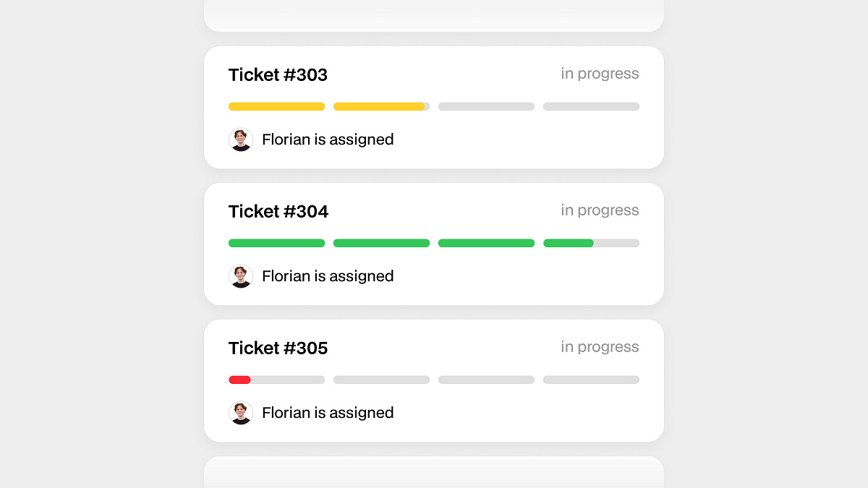This screenshot has height=488, width=868.
Task: Select the first green progress segment on Ticket #304
Action: coord(276,243)
